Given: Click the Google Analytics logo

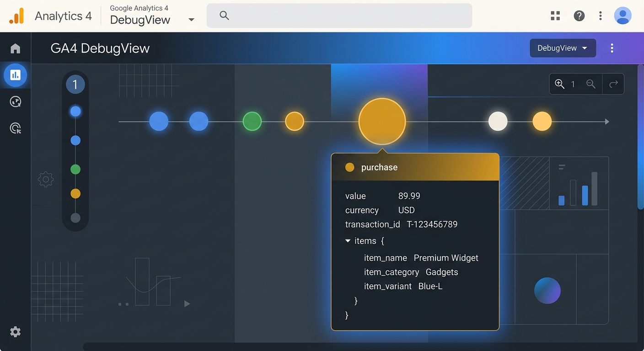Looking at the screenshot, I should [16, 16].
